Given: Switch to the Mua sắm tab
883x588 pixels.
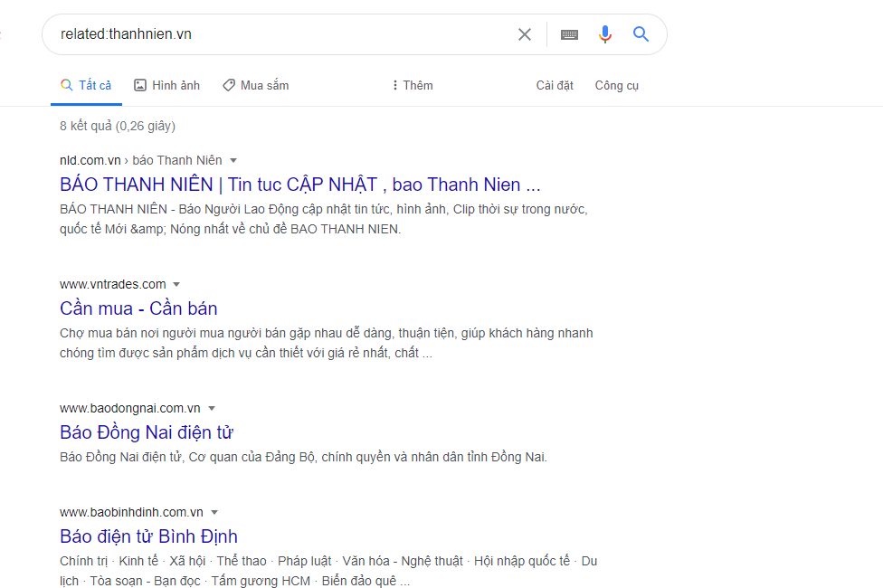Looking at the screenshot, I should (x=256, y=86).
